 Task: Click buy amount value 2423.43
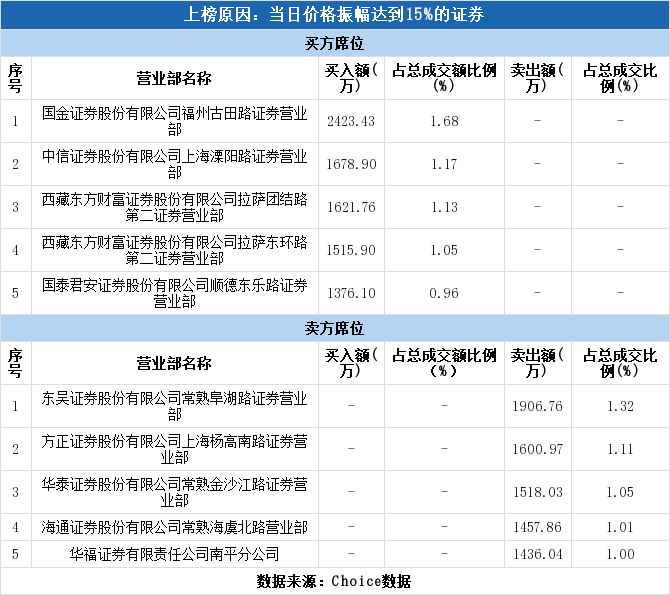coord(351,121)
